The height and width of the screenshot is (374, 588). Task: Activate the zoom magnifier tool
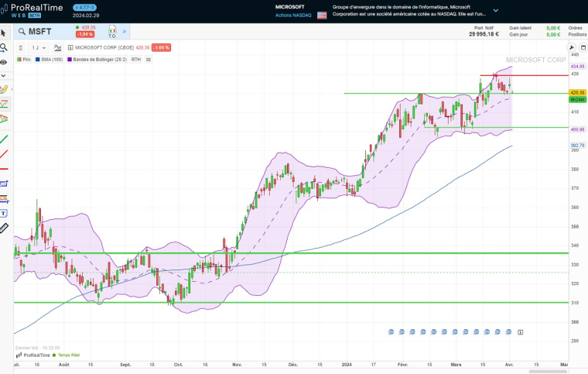pyautogui.click(x=4, y=47)
